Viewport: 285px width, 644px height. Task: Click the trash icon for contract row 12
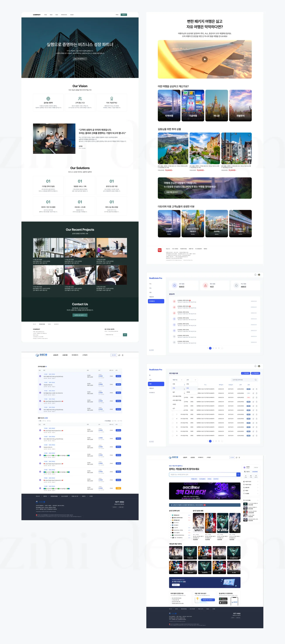[257, 436]
